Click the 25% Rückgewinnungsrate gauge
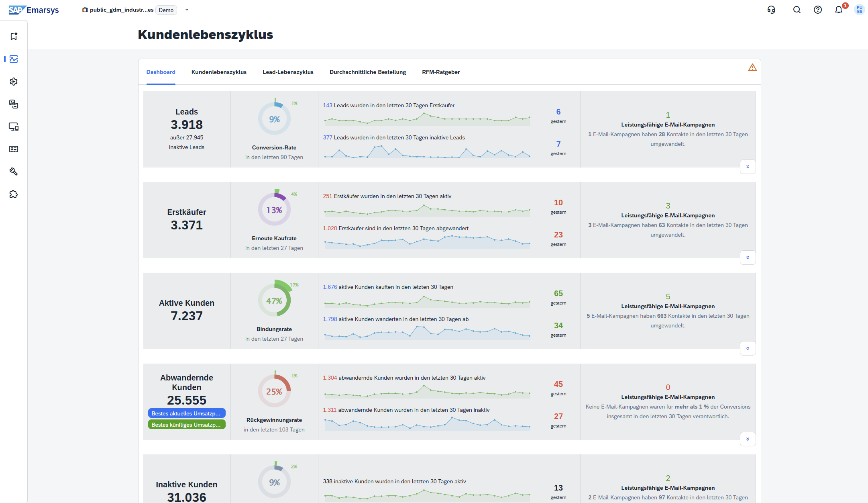 coord(274,391)
